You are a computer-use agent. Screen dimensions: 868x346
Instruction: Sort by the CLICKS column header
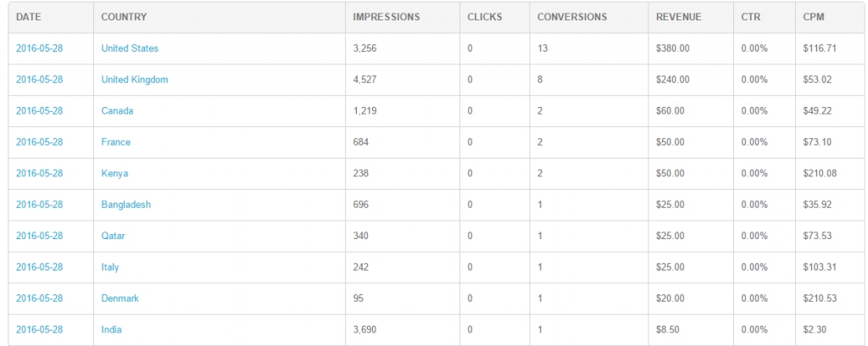point(485,17)
